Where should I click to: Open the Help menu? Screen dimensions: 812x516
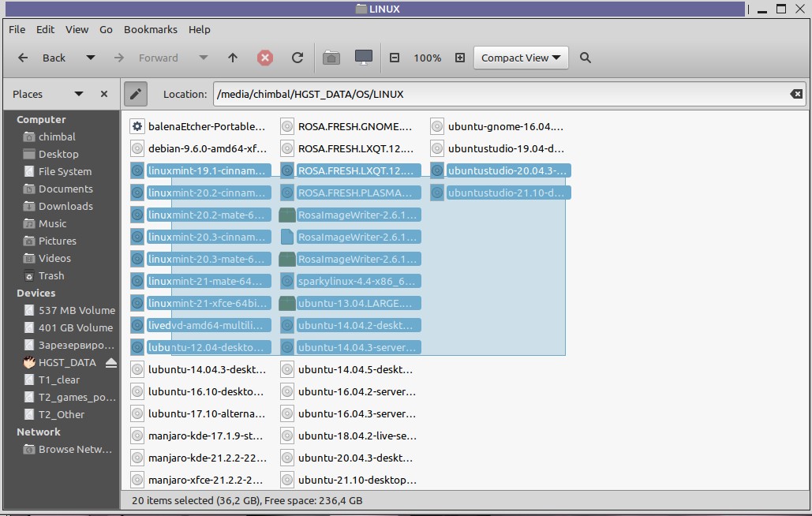click(200, 29)
